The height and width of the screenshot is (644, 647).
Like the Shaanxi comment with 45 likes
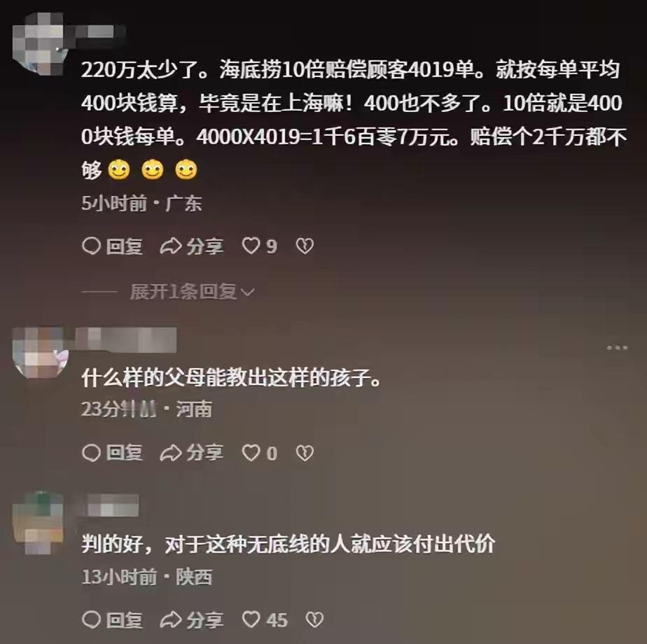[x=265, y=620]
